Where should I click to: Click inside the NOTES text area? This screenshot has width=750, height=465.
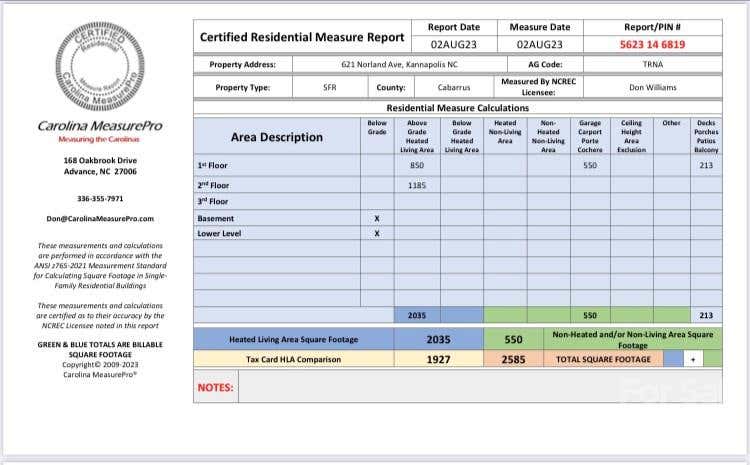480,387
